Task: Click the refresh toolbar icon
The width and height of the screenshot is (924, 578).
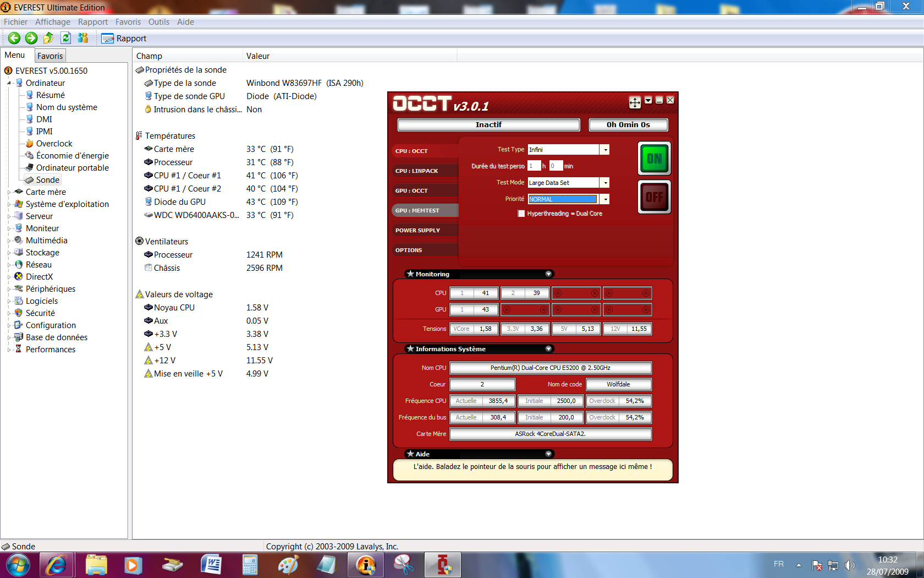Action: point(66,38)
